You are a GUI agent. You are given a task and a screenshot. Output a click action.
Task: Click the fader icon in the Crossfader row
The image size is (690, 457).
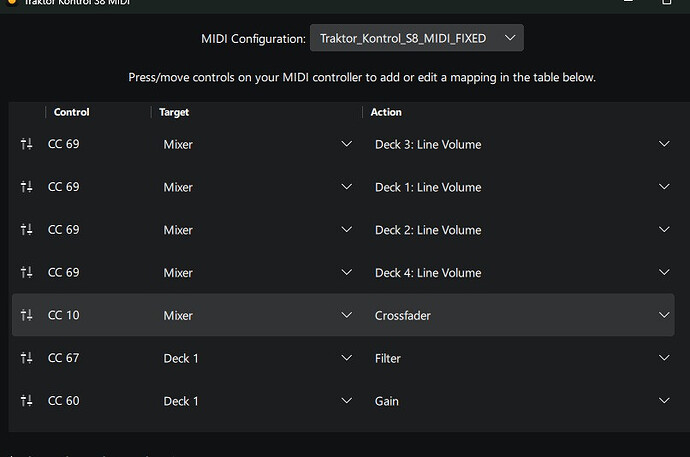(x=26, y=315)
